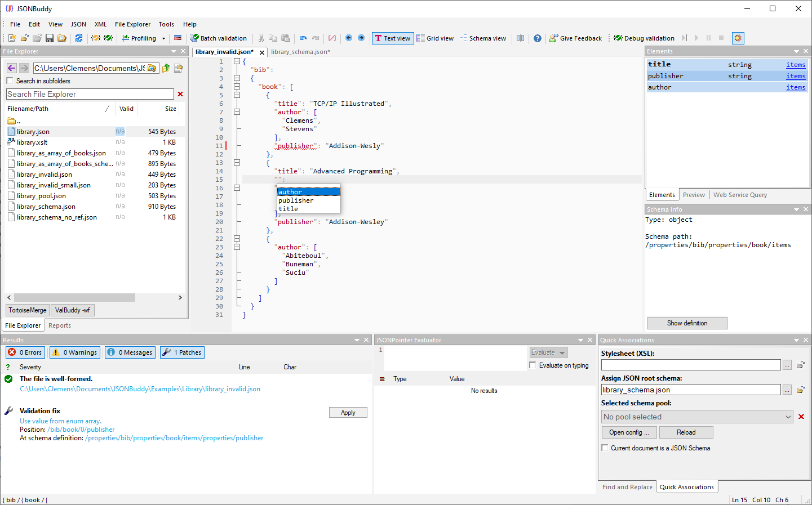Viewport: 812px width, 505px height.
Task: Collapse the code fold on line 23
Action: click(237, 247)
